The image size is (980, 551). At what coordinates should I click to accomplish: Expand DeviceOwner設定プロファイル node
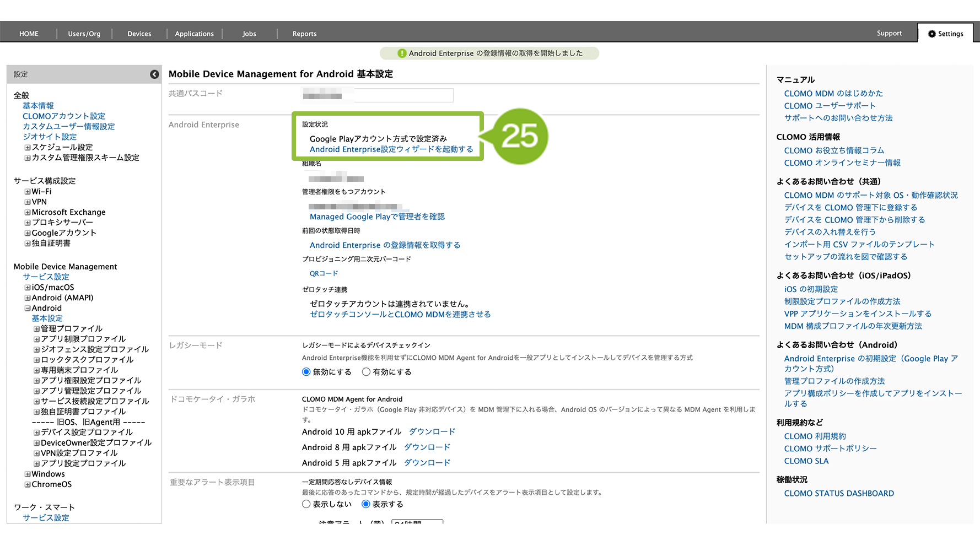coord(37,443)
